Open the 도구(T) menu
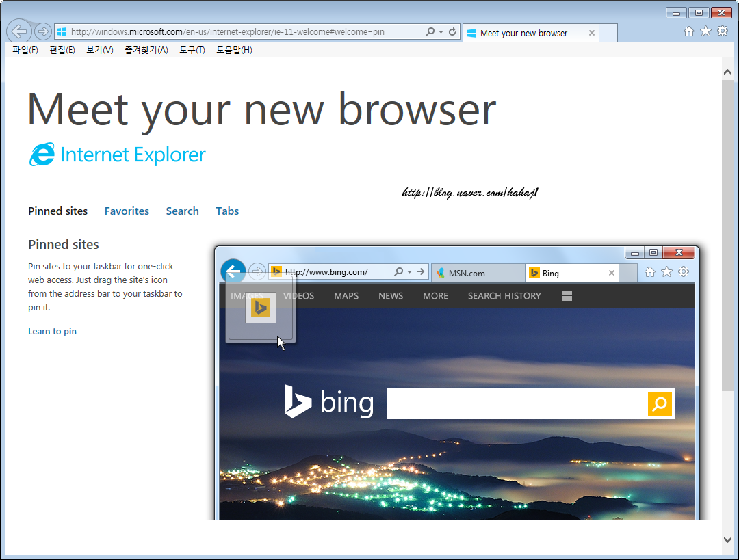This screenshot has width=739, height=560. point(192,50)
